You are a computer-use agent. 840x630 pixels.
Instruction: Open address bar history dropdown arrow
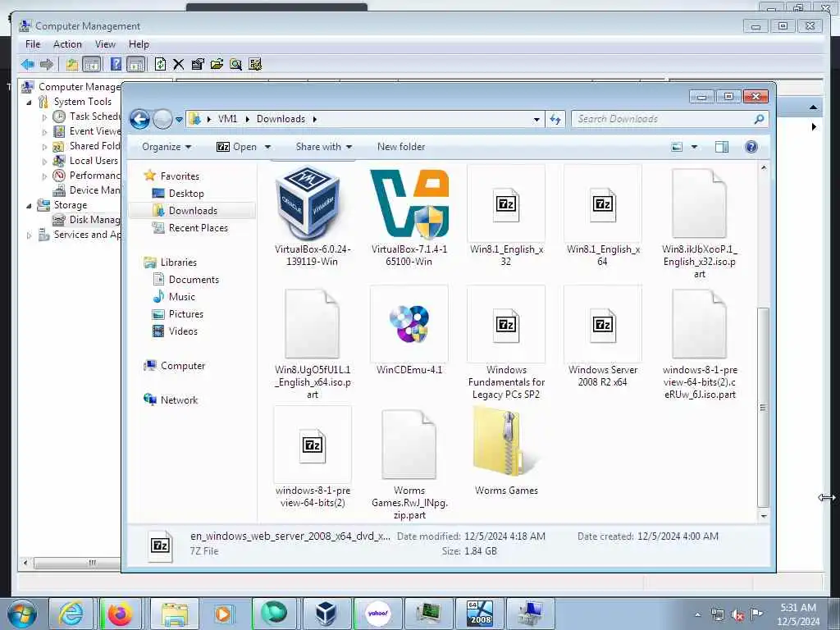point(536,120)
